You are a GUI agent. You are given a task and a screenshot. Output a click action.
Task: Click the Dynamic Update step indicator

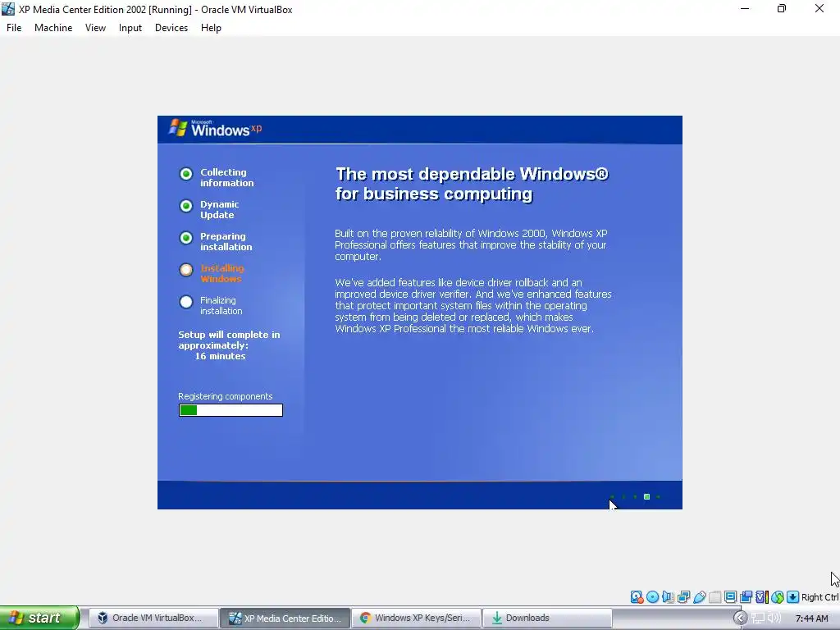186,206
